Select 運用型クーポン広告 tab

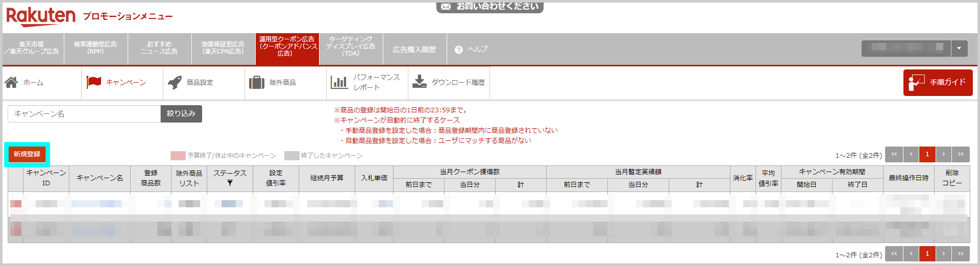coord(287,49)
